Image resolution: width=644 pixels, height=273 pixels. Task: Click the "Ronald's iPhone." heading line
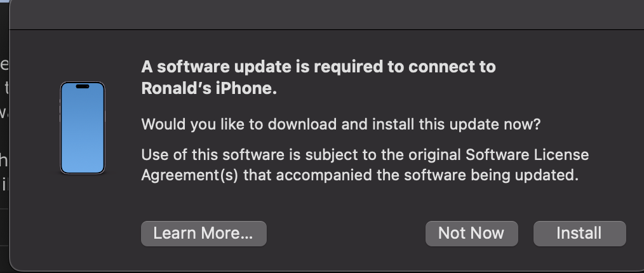click(x=209, y=89)
